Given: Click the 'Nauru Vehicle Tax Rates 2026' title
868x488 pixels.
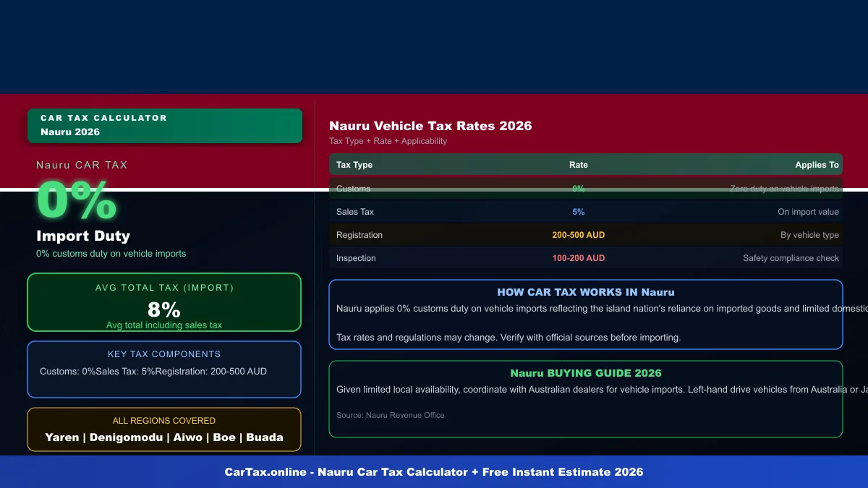Looking at the screenshot, I should coord(430,126).
